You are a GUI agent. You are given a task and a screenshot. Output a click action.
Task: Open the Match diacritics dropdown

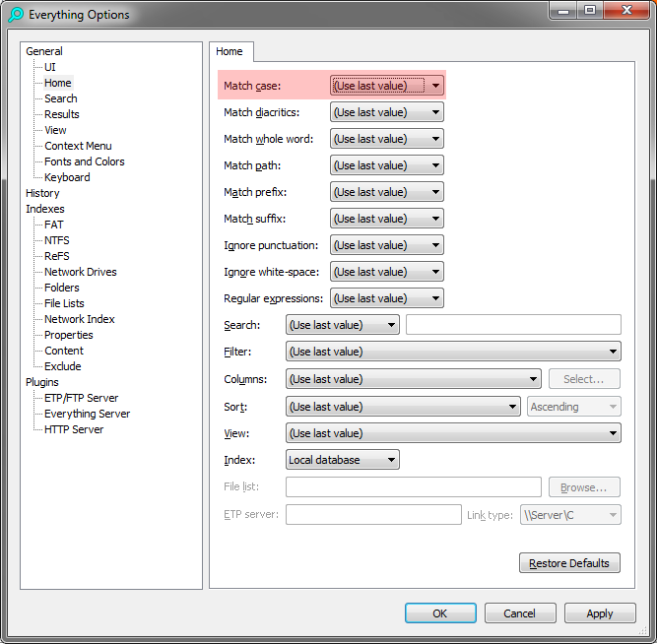point(387,112)
